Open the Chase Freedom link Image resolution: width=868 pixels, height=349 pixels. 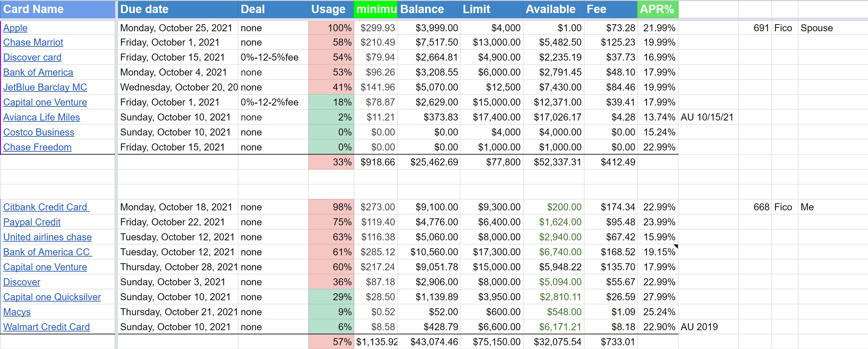click(37, 147)
